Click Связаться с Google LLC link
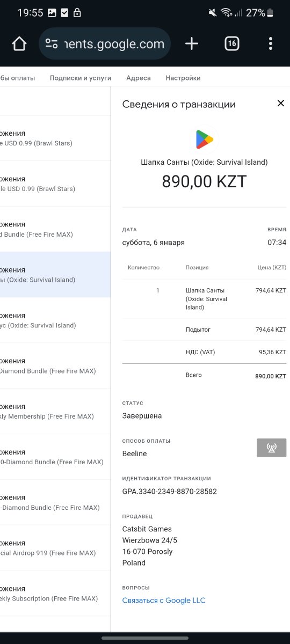This screenshot has height=644, width=290. 164,601
